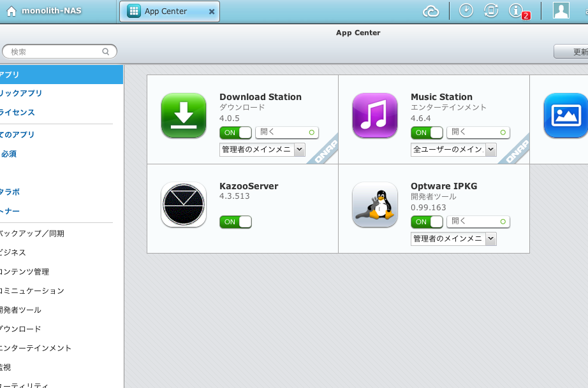
Task: Click monolith-NAS desktop label
Action: coord(52,11)
